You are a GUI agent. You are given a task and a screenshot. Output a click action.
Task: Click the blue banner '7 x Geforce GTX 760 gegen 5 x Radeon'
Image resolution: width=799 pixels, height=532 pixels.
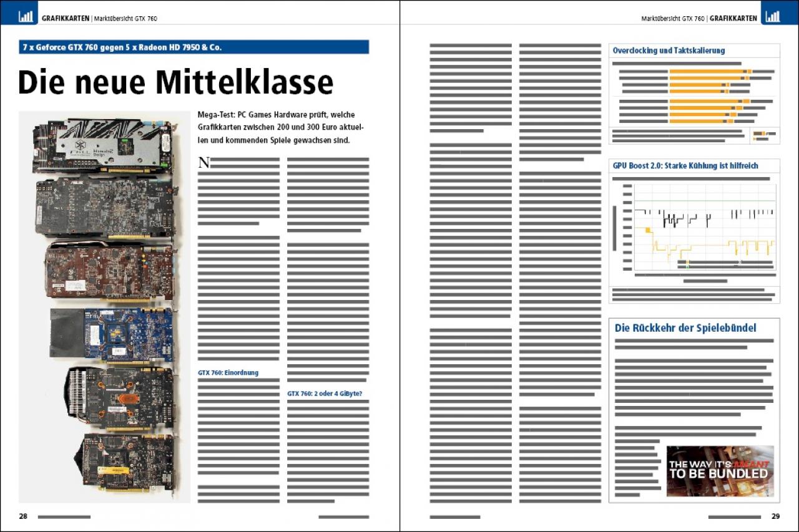click(x=194, y=47)
